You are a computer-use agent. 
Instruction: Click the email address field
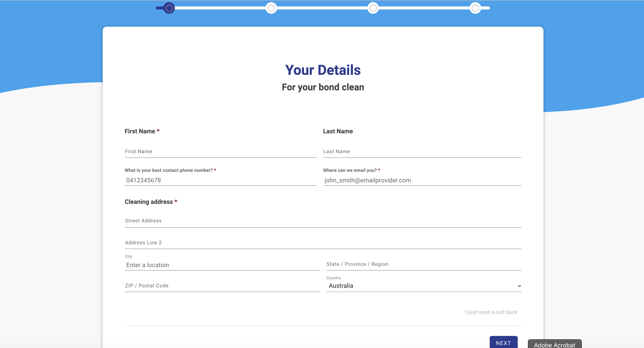[x=422, y=180]
